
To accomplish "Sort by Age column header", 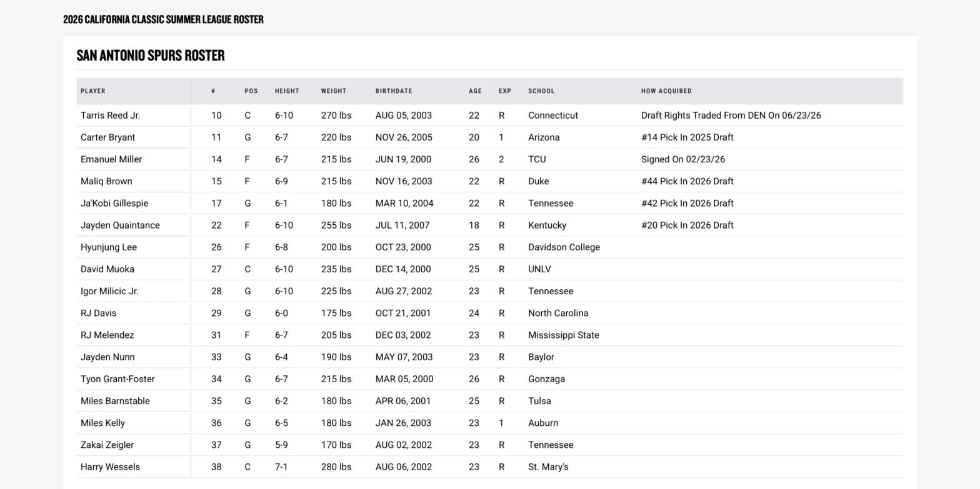I will (475, 91).
